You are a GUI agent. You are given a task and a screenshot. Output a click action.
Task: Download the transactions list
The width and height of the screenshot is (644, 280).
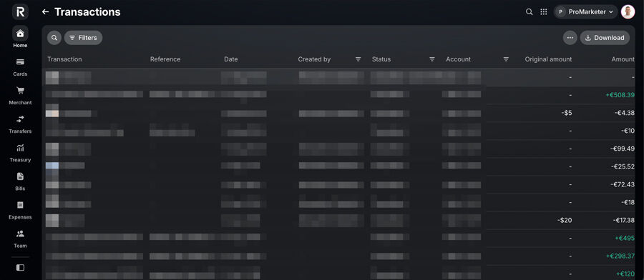click(x=605, y=38)
